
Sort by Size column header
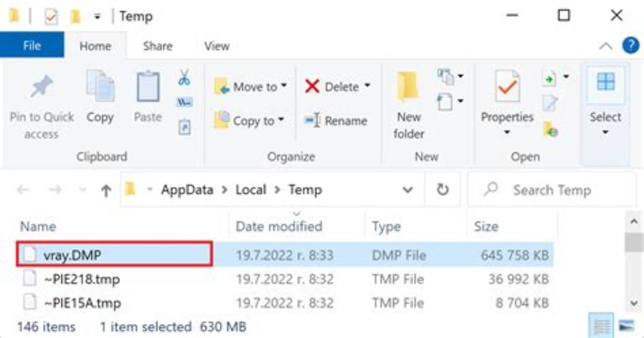486,226
